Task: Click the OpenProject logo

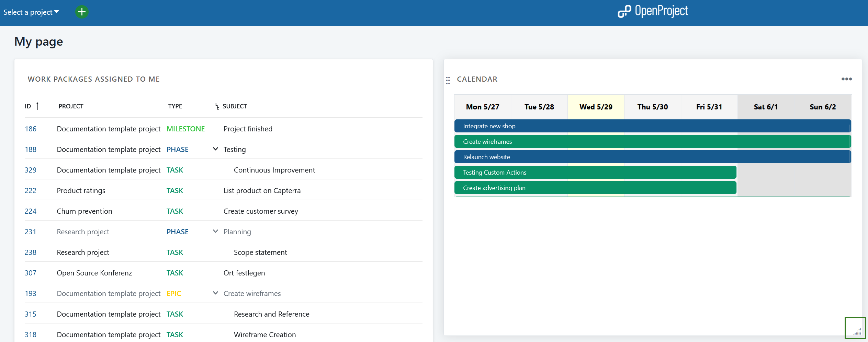Action: tap(653, 11)
